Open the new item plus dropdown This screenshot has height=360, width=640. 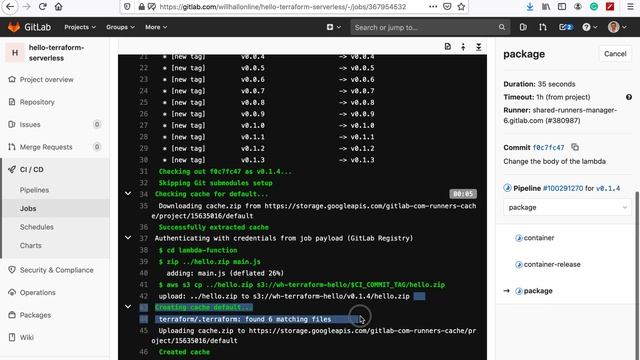click(x=333, y=27)
